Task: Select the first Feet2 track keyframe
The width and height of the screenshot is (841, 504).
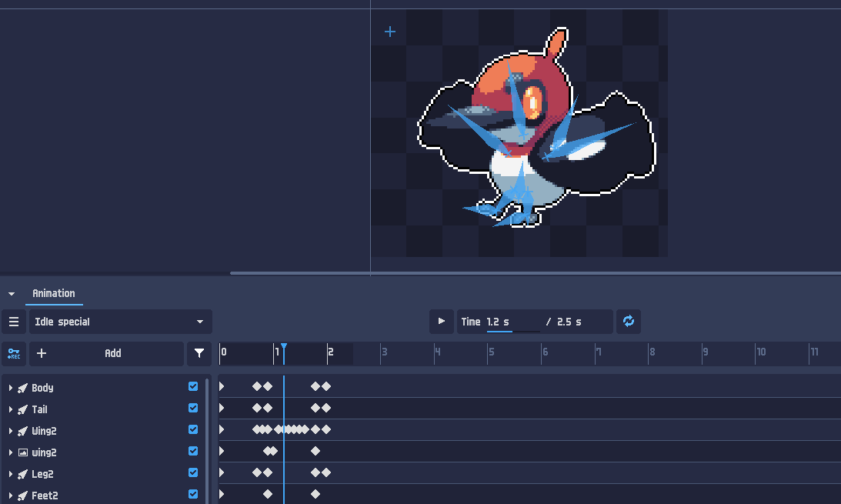Action: pyautogui.click(x=268, y=494)
